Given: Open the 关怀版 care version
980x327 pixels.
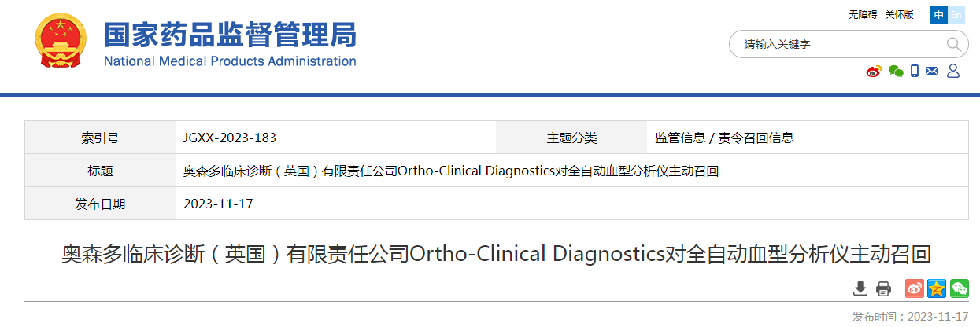Looking at the screenshot, I should coord(899,15).
